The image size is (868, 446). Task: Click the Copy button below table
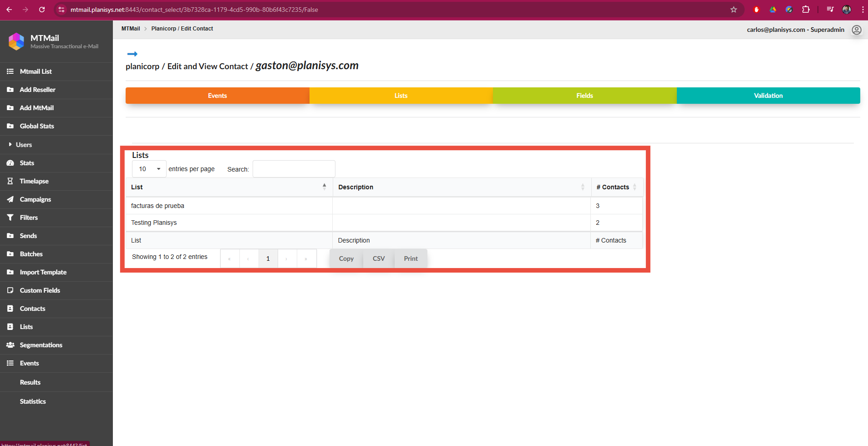click(x=346, y=258)
